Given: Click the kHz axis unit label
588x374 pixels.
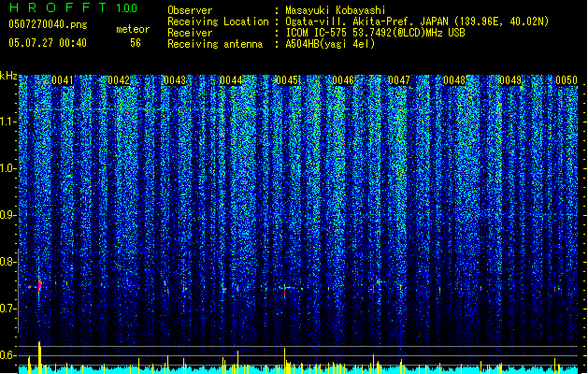Looking at the screenshot, I should [x=8, y=76].
